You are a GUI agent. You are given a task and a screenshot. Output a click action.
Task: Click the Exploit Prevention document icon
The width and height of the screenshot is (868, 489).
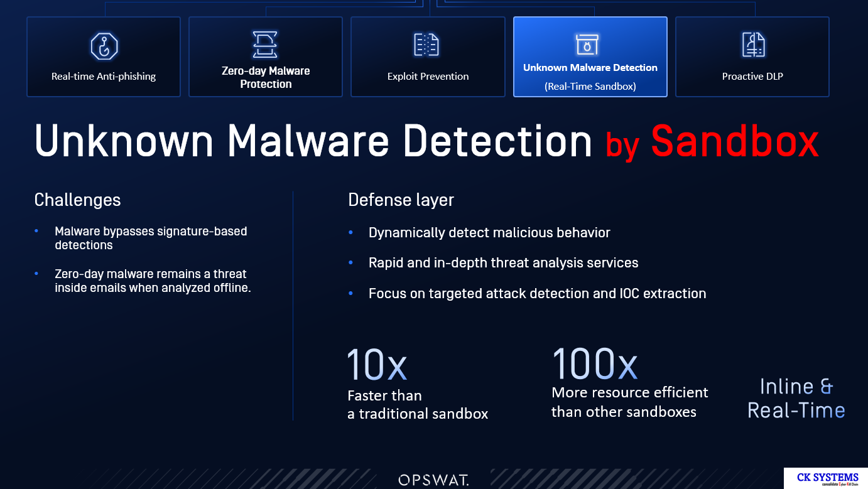pyautogui.click(x=428, y=45)
